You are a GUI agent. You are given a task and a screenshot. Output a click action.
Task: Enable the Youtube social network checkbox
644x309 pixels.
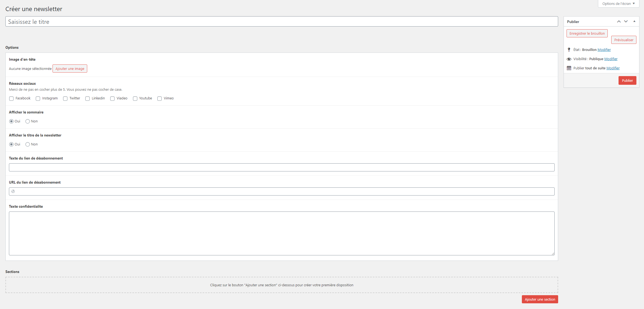click(135, 99)
